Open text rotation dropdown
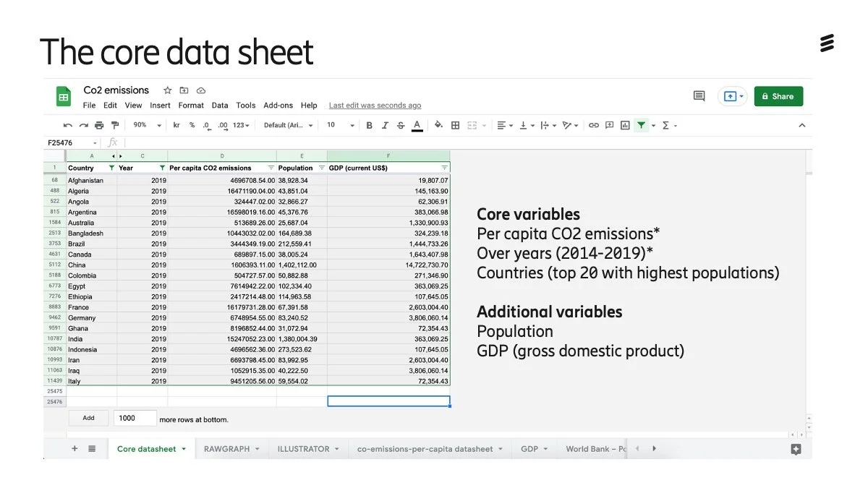 tap(570, 125)
